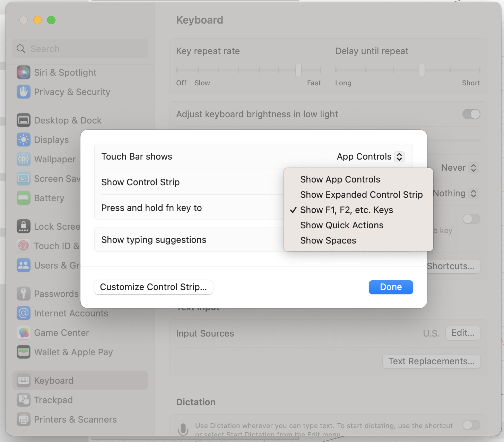Choose Show Expanded Control Strip menu option

click(x=361, y=195)
